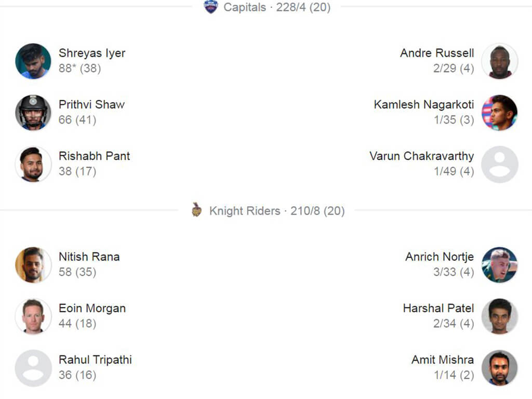The image size is (532, 399).
Task: Click the Capitals team logo icon
Action: pyautogui.click(x=211, y=7)
